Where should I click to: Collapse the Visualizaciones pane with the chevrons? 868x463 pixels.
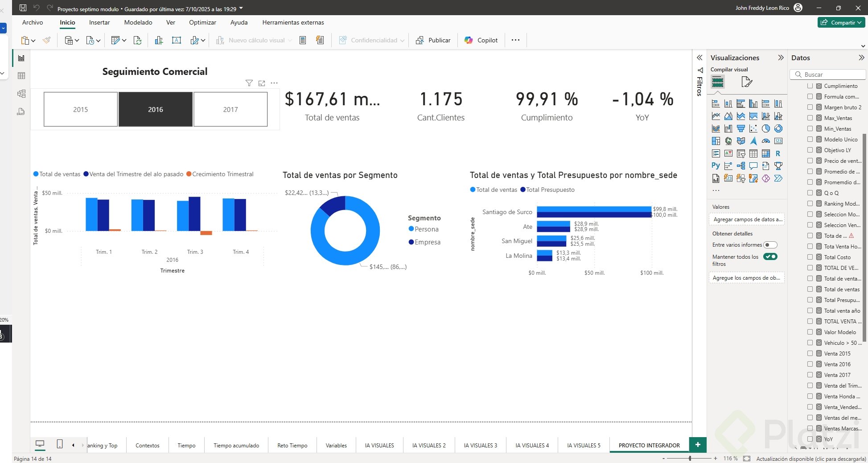(x=781, y=58)
